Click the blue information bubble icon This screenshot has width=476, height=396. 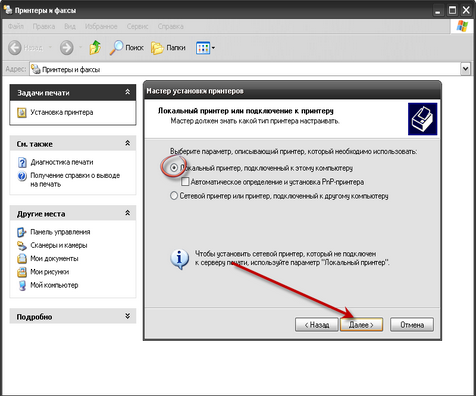180,259
